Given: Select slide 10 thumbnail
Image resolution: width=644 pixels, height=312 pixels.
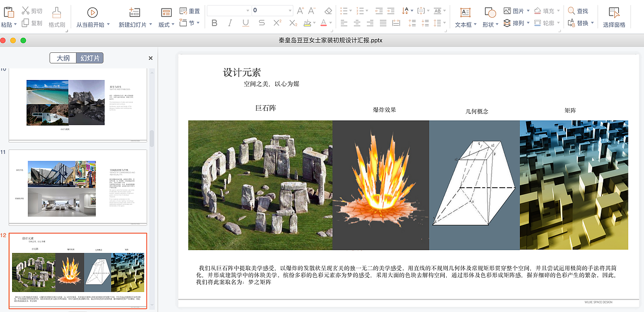Looking at the screenshot, I should click(78, 105).
